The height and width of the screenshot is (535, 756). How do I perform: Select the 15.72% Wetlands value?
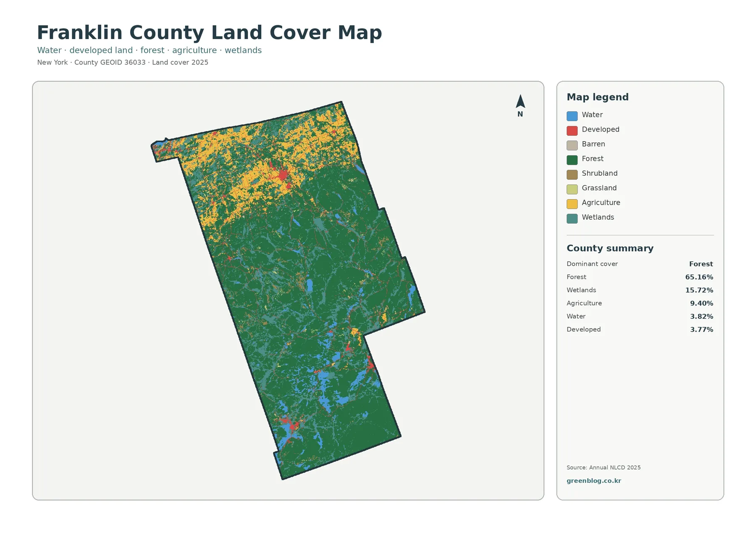tap(699, 290)
